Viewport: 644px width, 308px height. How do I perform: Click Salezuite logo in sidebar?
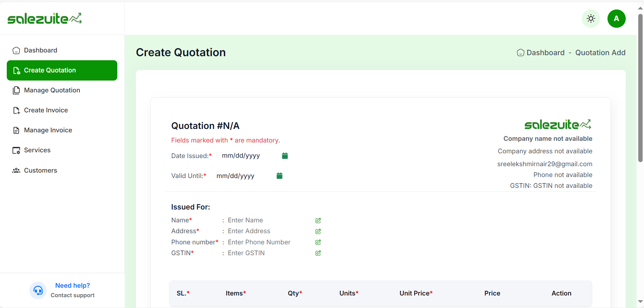pyautogui.click(x=45, y=19)
